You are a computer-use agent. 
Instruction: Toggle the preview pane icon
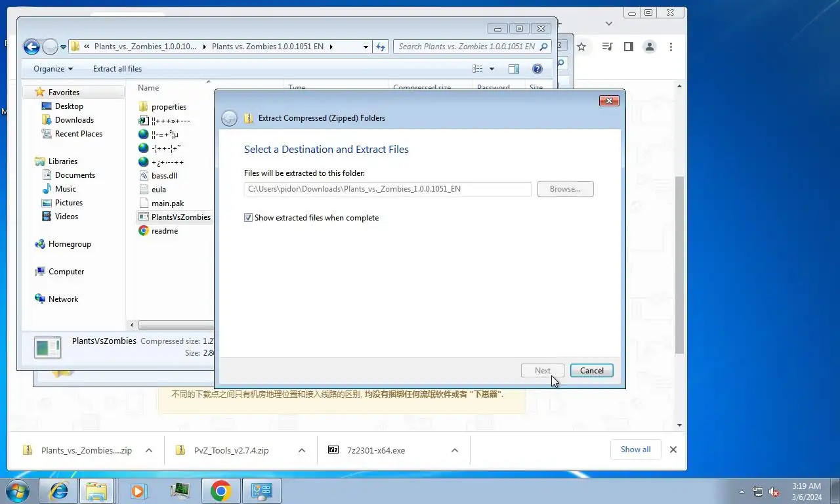coord(514,69)
